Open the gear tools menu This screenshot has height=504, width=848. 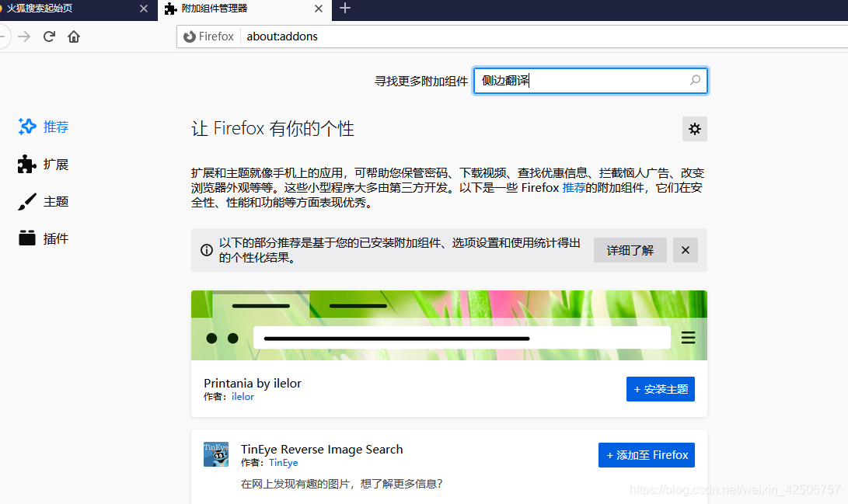coord(694,129)
